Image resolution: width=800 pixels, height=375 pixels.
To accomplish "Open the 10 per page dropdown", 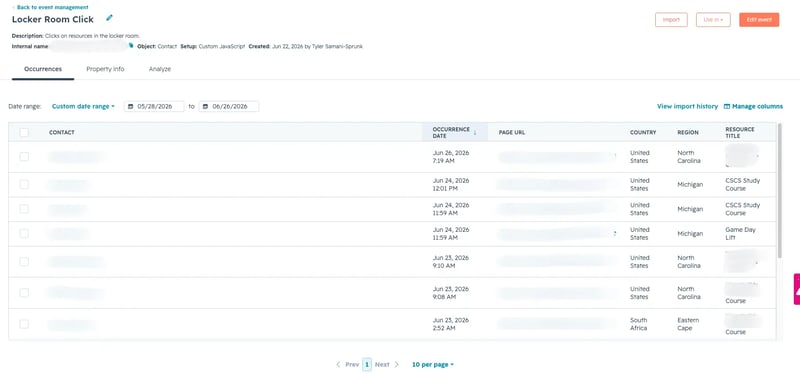I will 433,365.
